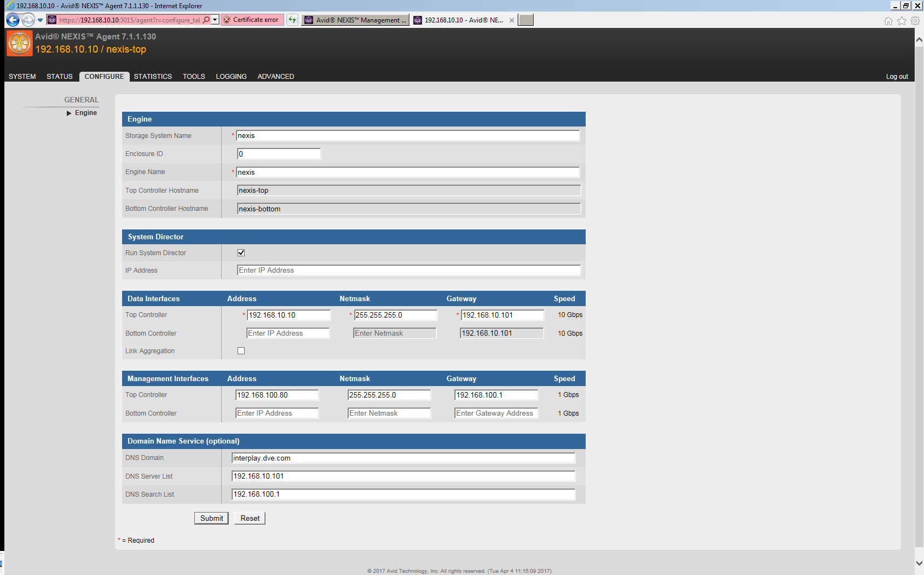The width and height of the screenshot is (924, 575).
Task: Toggle the Run System Director checkbox
Action: point(241,252)
